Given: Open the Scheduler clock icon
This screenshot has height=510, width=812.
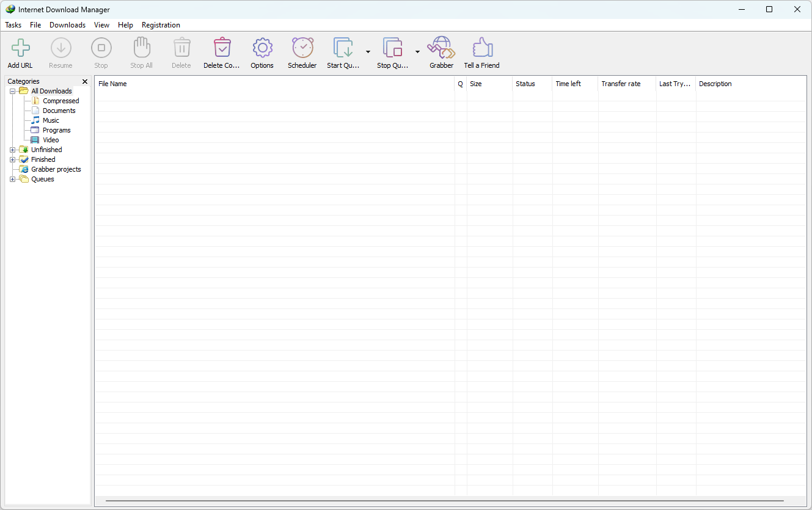Looking at the screenshot, I should coord(302,48).
